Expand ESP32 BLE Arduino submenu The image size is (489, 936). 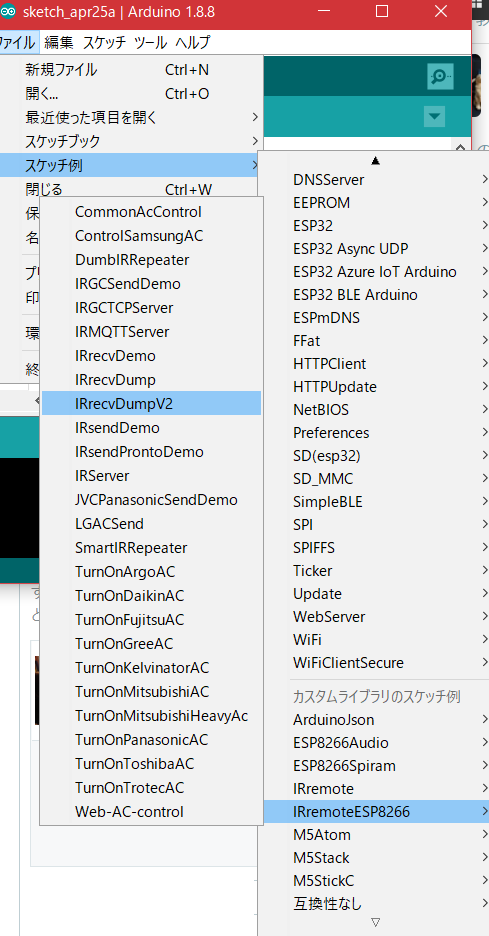pyautogui.click(x=376, y=295)
